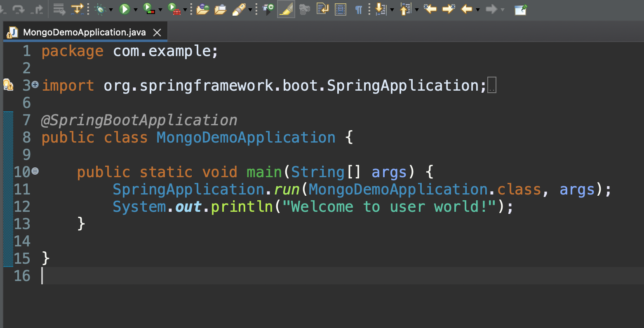
Task: Navigate Back with yellow left arrow
Action: (467, 9)
